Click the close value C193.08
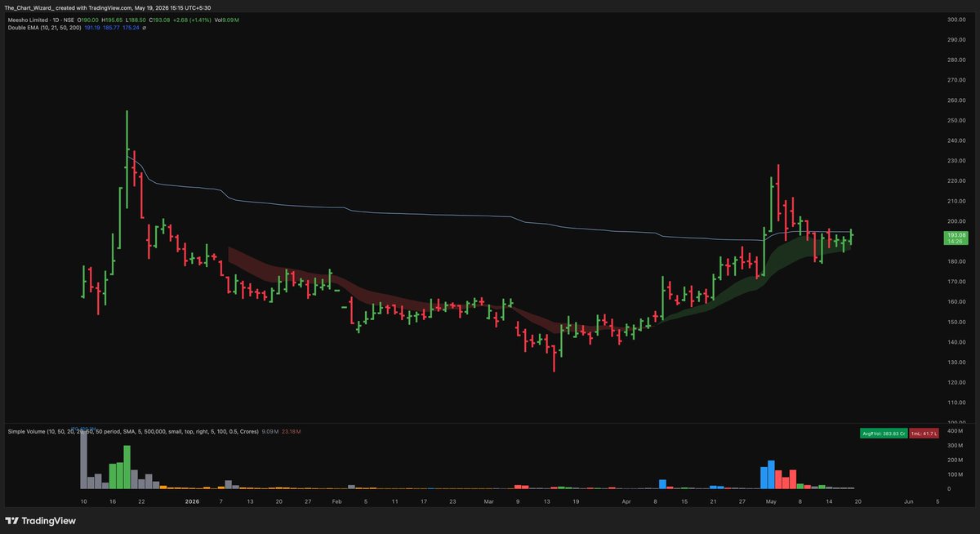980x534 pixels. point(159,20)
